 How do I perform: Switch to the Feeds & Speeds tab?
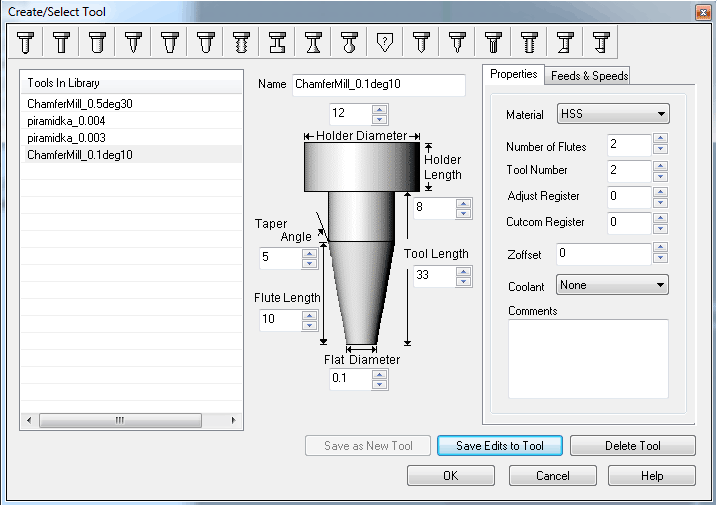click(589, 76)
